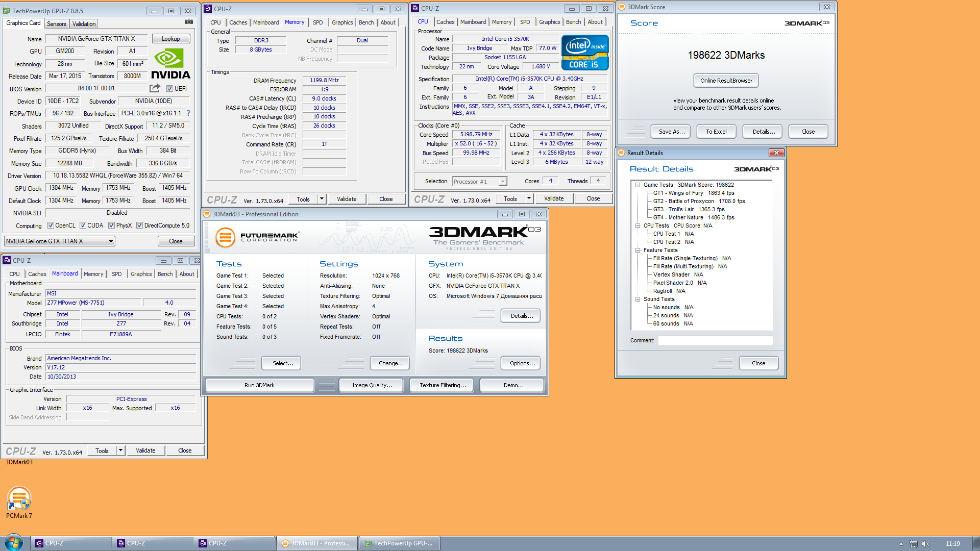980x551 pixels.
Task: Click the 3DMark03 Professional window title icon
Action: pyautogui.click(x=207, y=214)
